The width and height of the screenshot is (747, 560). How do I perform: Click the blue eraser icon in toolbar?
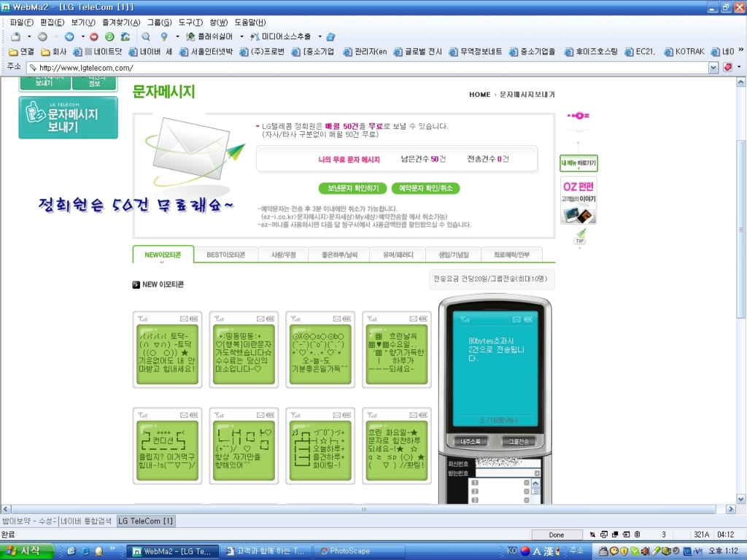(330, 36)
